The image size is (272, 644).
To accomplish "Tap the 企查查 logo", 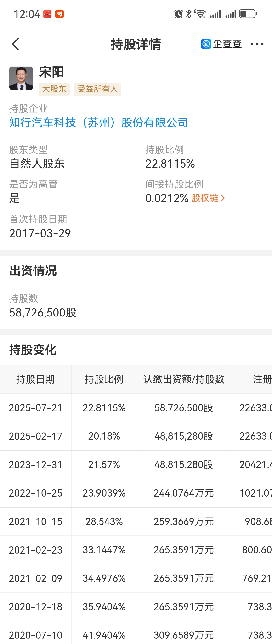I will click(221, 44).
